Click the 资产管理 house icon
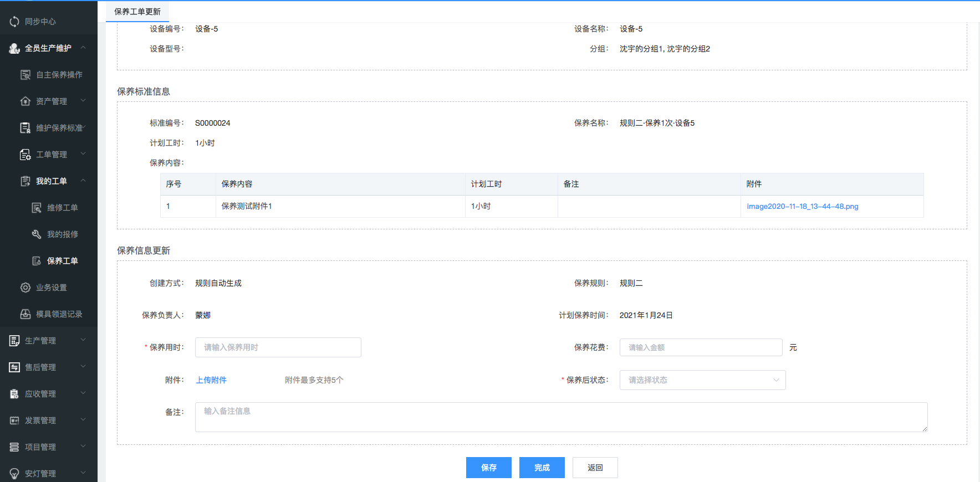 (x=25, y=101)
